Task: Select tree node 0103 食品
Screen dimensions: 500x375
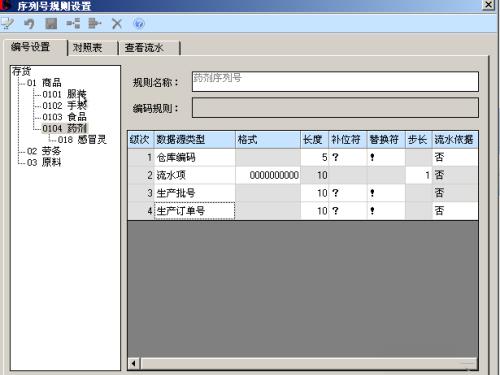Action: (64, 117)
